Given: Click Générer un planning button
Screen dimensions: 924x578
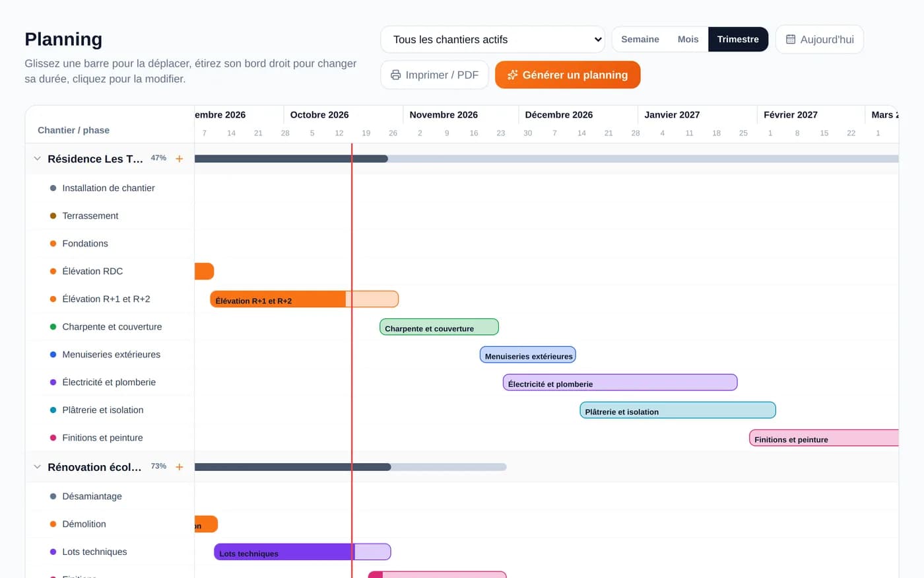Looking at the screenshot, I should [x=568, y=75].
